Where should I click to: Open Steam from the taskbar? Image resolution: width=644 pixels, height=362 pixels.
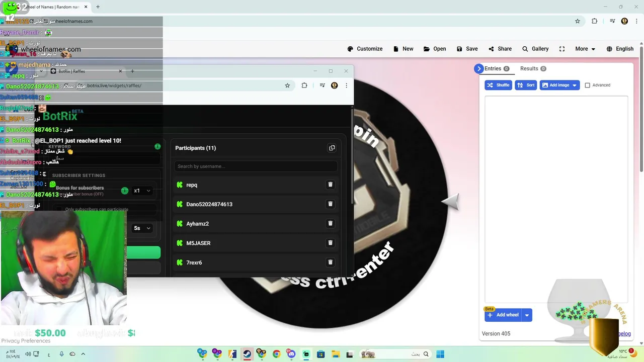[247, 354]
